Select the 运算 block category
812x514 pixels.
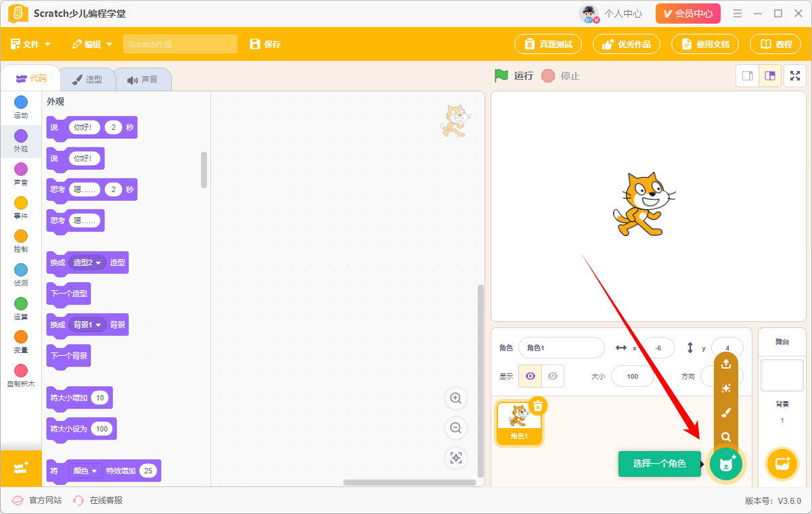click(21, 308)
